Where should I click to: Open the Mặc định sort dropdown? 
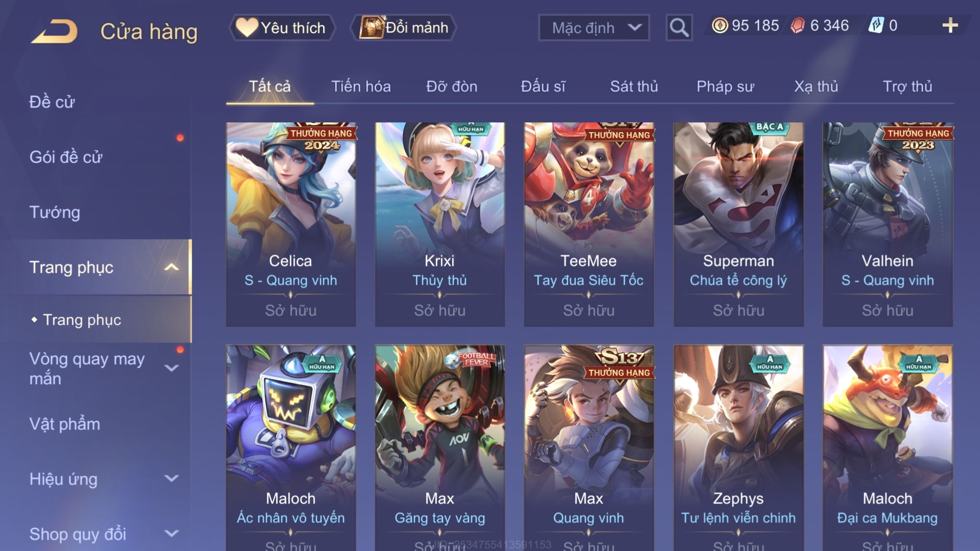594,28
